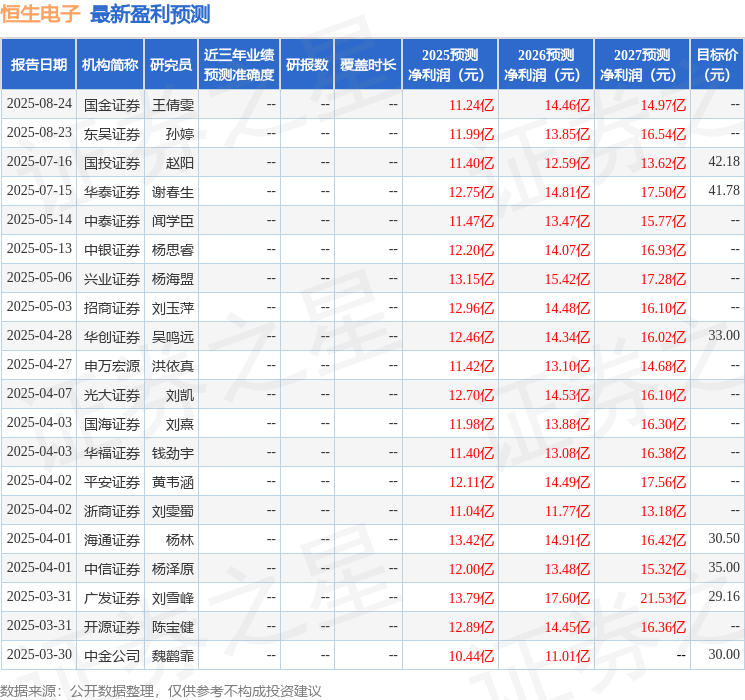Click 广发证券 institution cell

(112, 598)
